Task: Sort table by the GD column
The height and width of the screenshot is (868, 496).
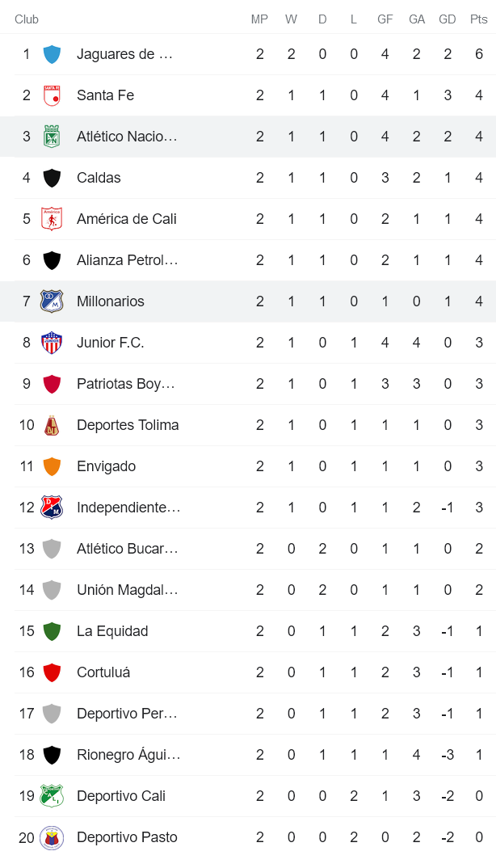Action: pos(448,19)
